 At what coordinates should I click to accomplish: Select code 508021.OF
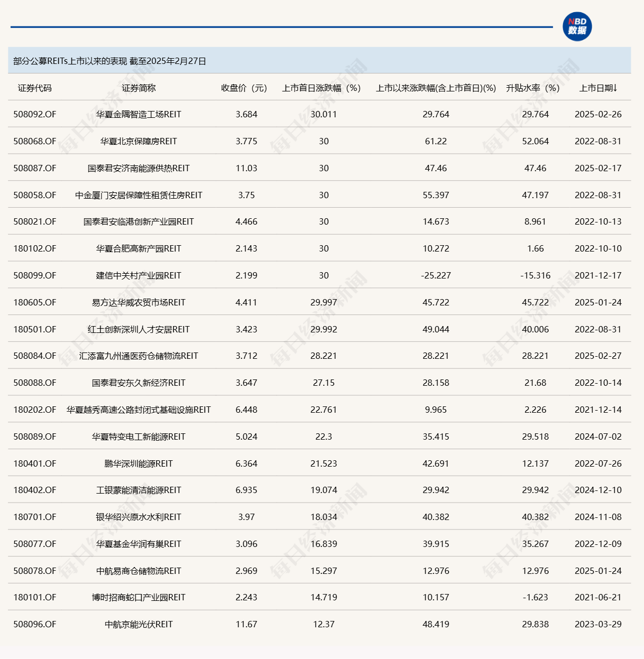click(x=35, y=221)
